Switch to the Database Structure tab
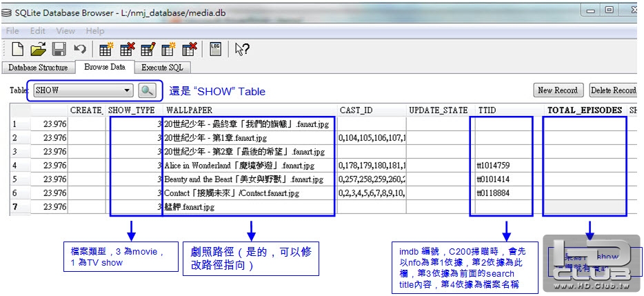 tap(38, 68)
